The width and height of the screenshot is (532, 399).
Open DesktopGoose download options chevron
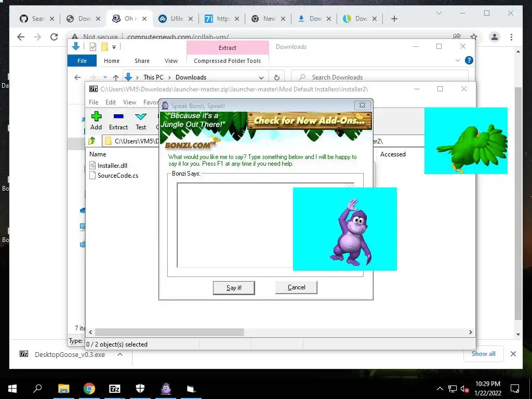coord(120,354)
